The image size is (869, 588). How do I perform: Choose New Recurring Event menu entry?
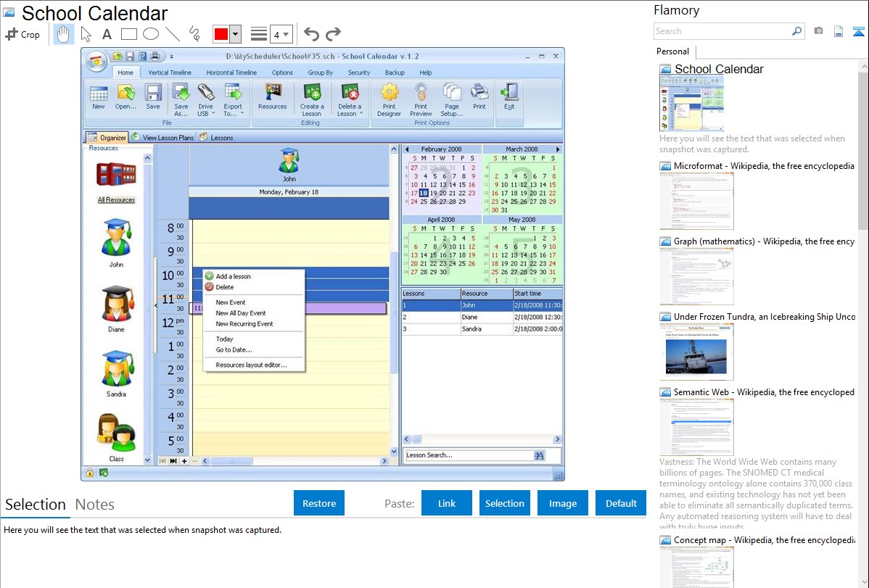(x=254, y=323)
